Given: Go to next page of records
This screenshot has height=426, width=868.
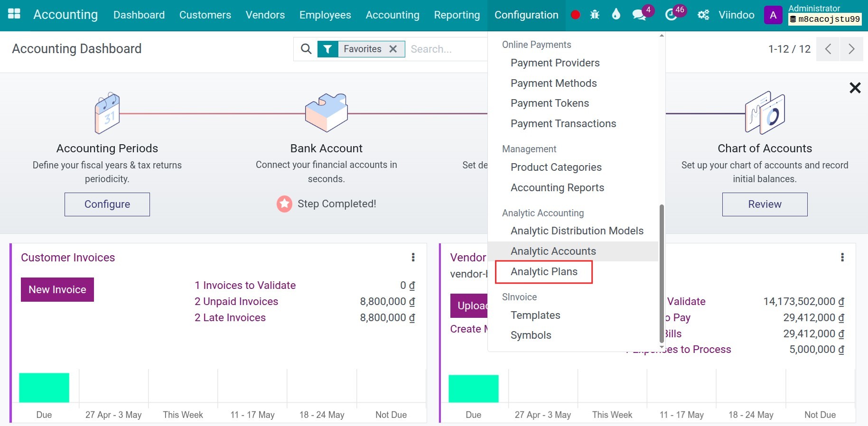Looking at the screenshot, I should click(852, 49).
